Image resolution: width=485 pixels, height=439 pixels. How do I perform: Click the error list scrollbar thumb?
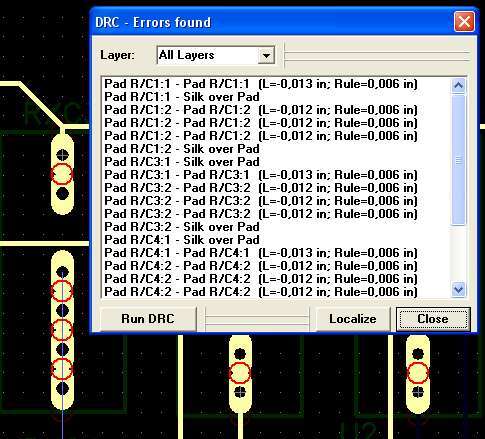(x=458, y=160)
